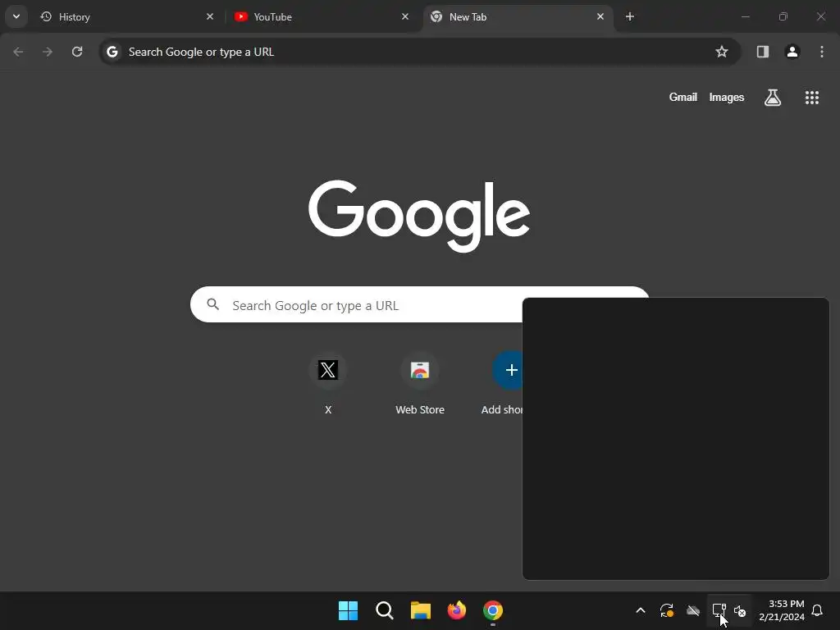Viewport: 840px width, 630px height.
Task: Open the Images link
Action: [727, 97]
